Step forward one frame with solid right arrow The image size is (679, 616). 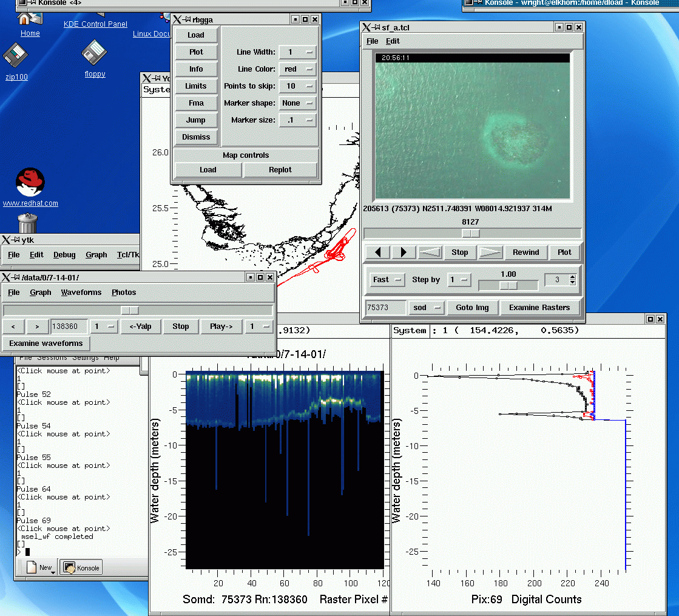[404, 252]
